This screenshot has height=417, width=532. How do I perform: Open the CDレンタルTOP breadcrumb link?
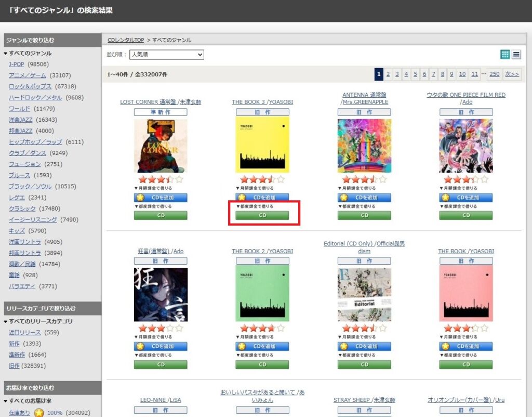click(x=126, y=40)
